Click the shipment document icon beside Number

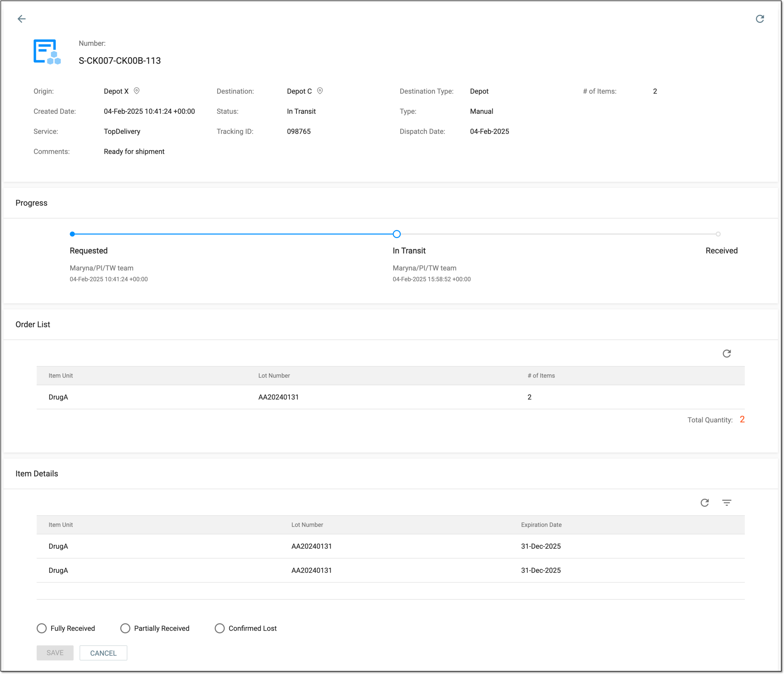tap(47, 52)
